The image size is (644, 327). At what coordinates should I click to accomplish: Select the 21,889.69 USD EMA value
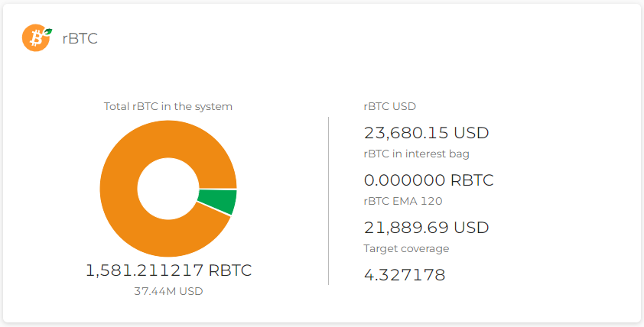click(426, 228)
